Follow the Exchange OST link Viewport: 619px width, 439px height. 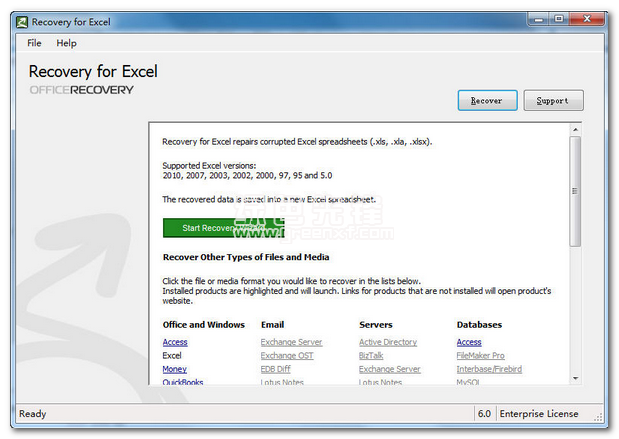(286, 355)
